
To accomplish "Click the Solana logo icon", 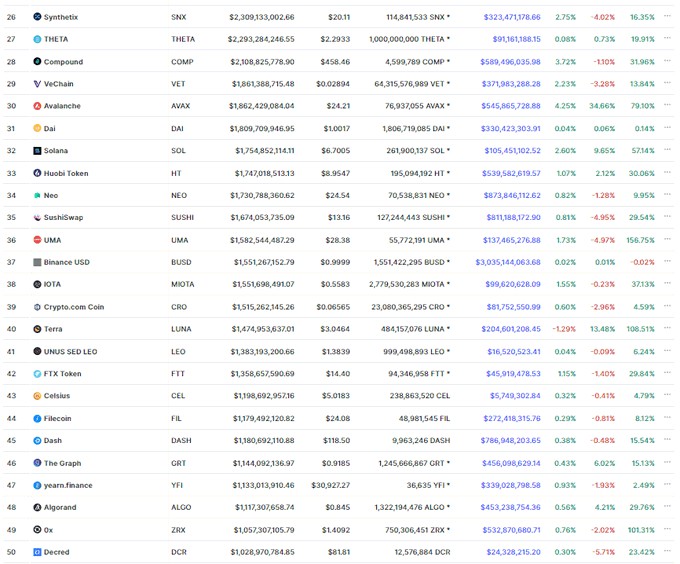I will (37, 150).
